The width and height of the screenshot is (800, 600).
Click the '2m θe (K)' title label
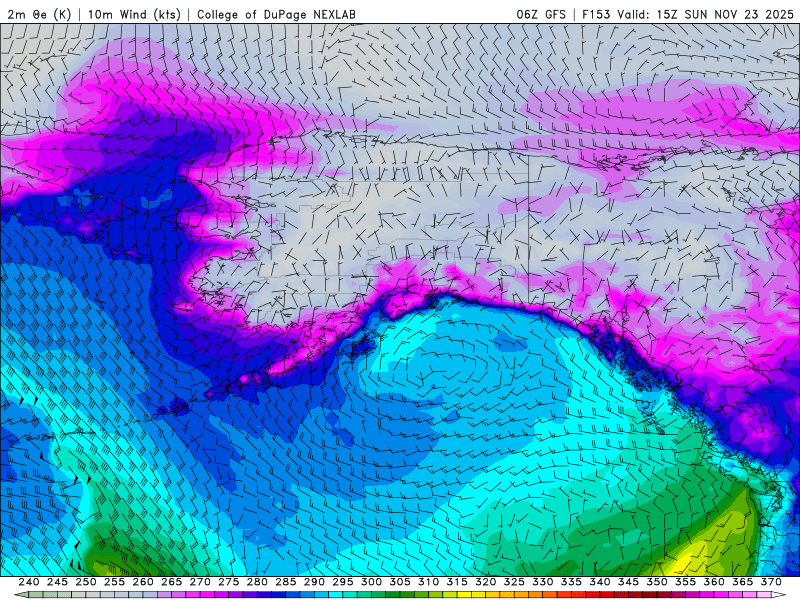(x=39, y=14)
